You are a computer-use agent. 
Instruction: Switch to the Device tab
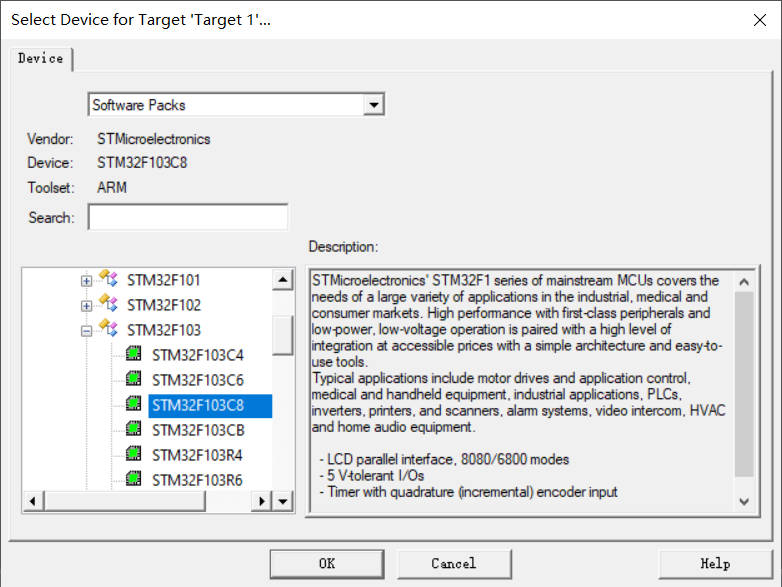(x=41, y=58)
